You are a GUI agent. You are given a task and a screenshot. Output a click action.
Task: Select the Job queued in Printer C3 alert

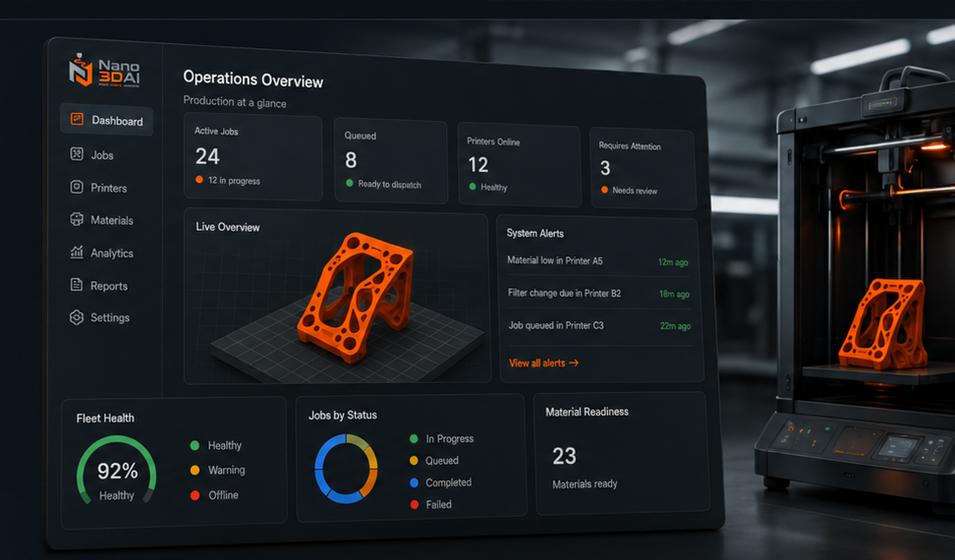click(600, 325)
